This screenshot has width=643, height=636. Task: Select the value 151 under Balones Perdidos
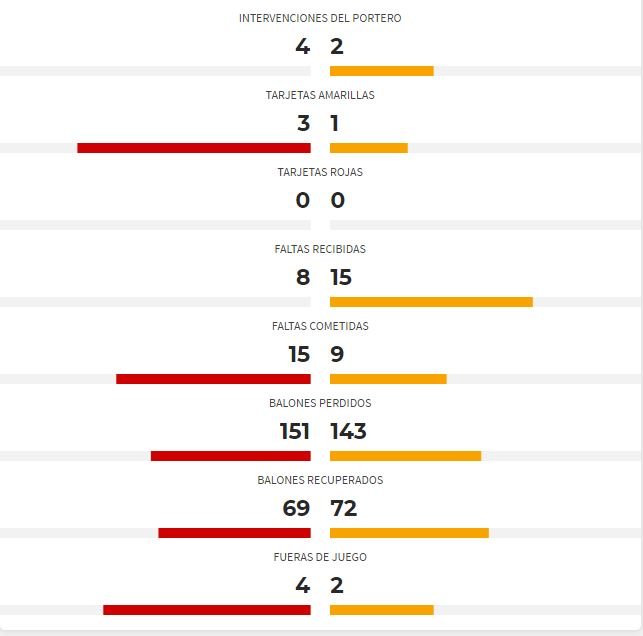click(294, 431)
